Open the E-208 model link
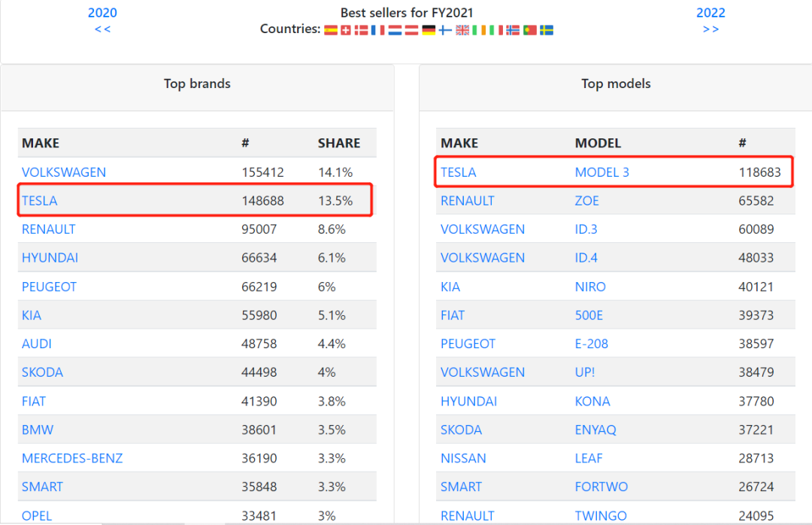 point(592,344)
